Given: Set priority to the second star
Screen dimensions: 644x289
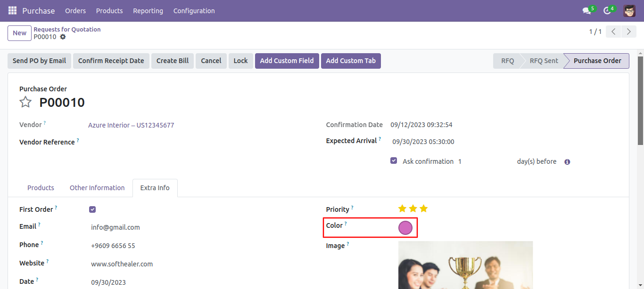Looking at the screenshot, I should click(x=413, y=209).
